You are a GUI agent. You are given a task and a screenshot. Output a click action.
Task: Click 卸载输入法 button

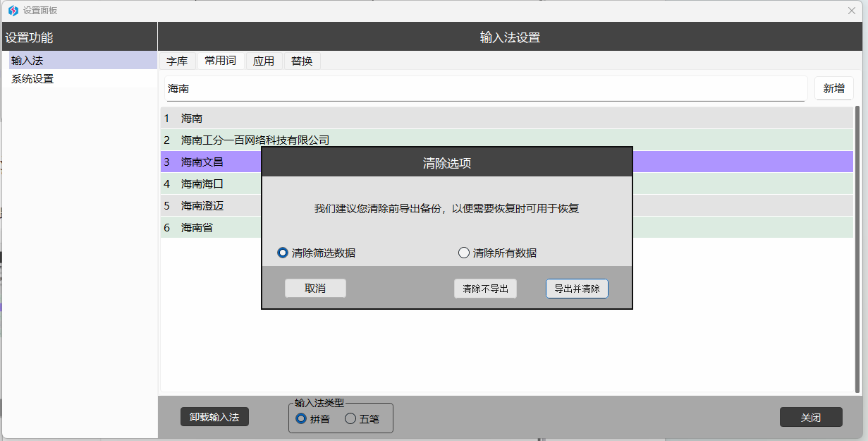[214, 417]
